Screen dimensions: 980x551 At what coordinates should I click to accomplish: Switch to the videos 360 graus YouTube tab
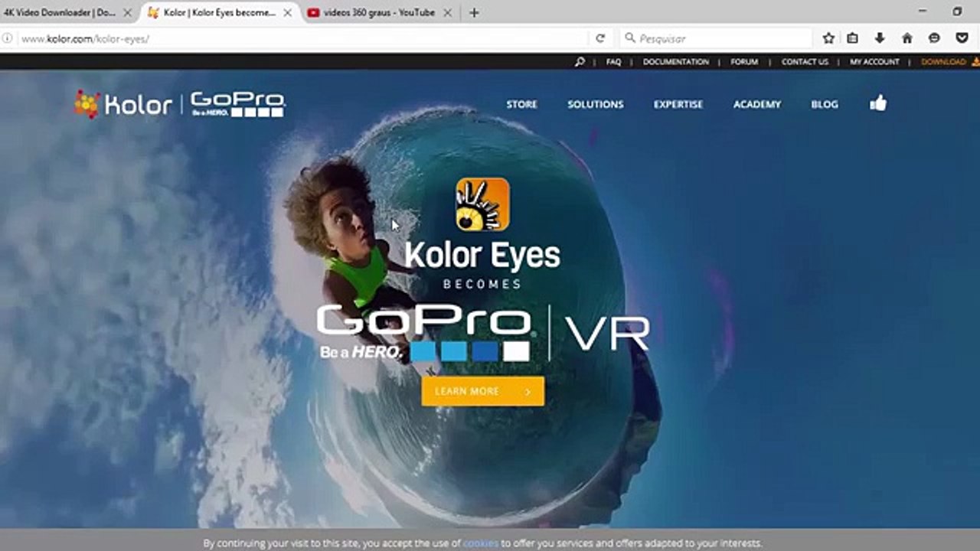(381, 13)
